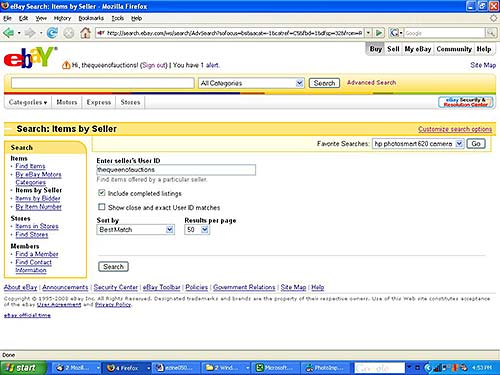Open eBay Security & Resolution Center badge
Screen dimensions: 500x375
click(466, 102)
